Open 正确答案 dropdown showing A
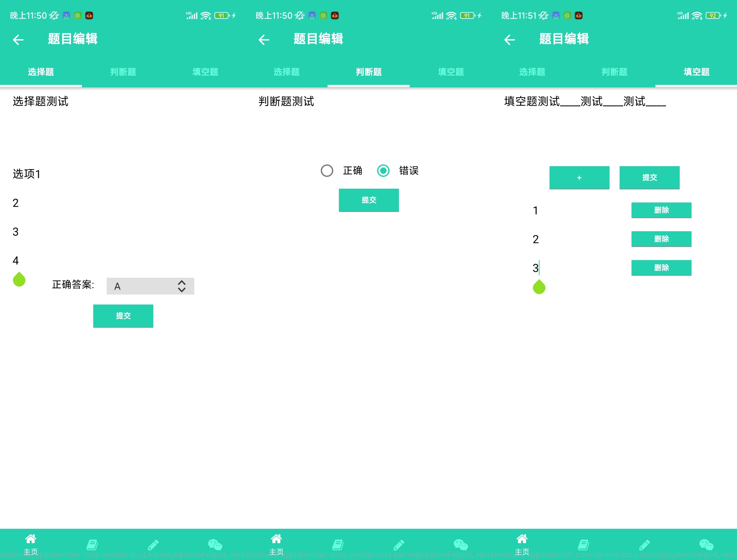The height and width of the screenshot is (560, 737). pyautogui.click(x=143, y=286)
